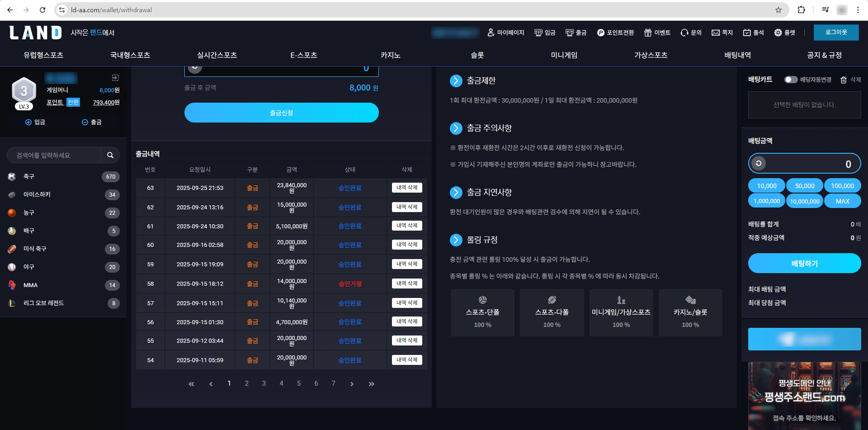Jump to the last page of withdrawal history
This screenshot has height=430, width=868.
click(371, 384)
